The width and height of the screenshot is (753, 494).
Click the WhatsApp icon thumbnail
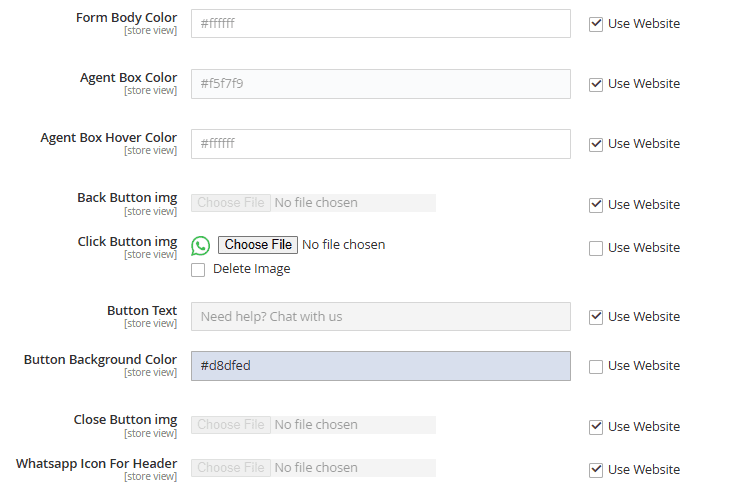pos(201,245)
